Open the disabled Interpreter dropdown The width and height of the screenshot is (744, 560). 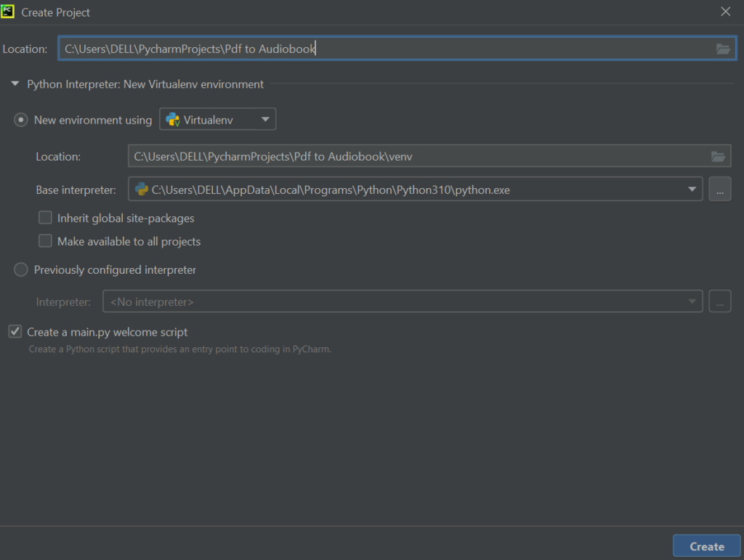click(403, 301)
